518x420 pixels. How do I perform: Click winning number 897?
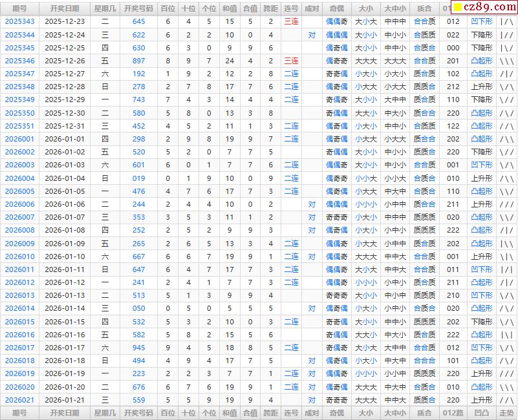[139, 61]
